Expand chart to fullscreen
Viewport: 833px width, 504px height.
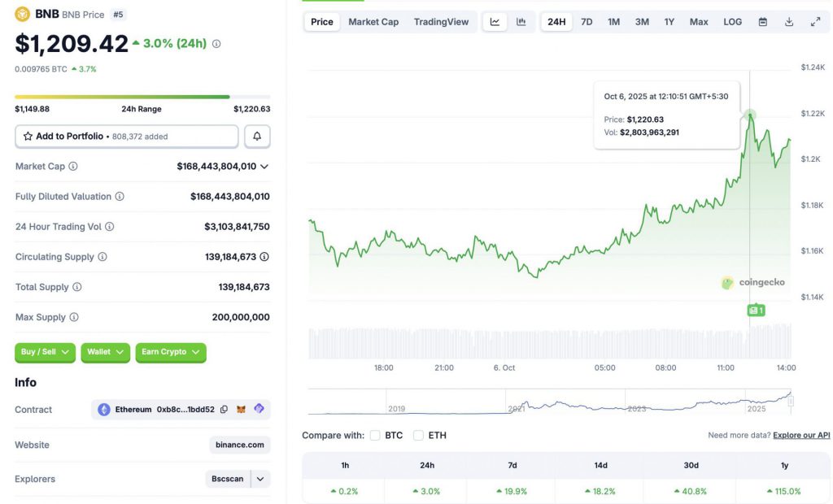815,22
